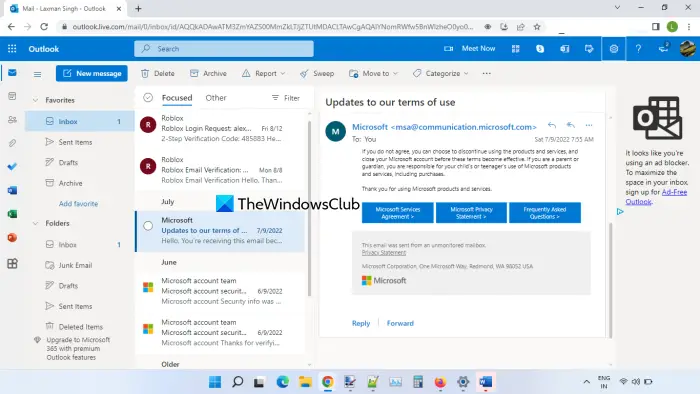Open Chrome from the taskbar
Image resolution: width=700 pixels, height=394 pixels.
click(328, 382)
